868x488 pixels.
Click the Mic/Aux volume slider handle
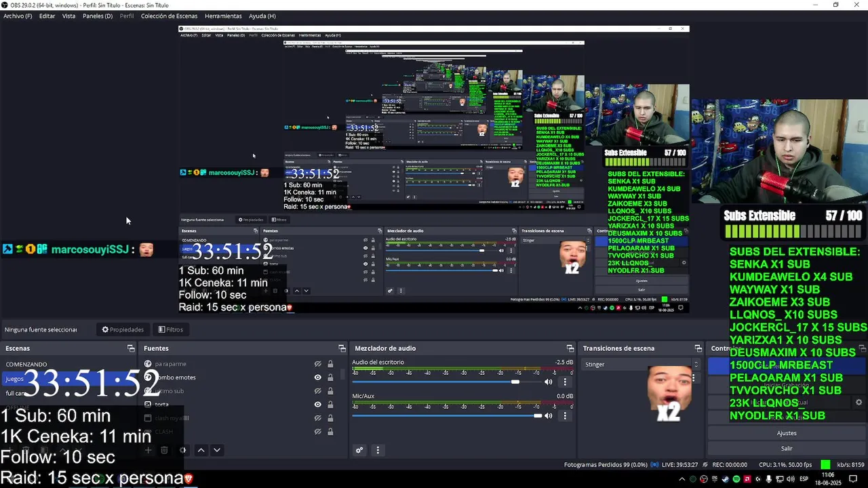click(x=538, y=415)
